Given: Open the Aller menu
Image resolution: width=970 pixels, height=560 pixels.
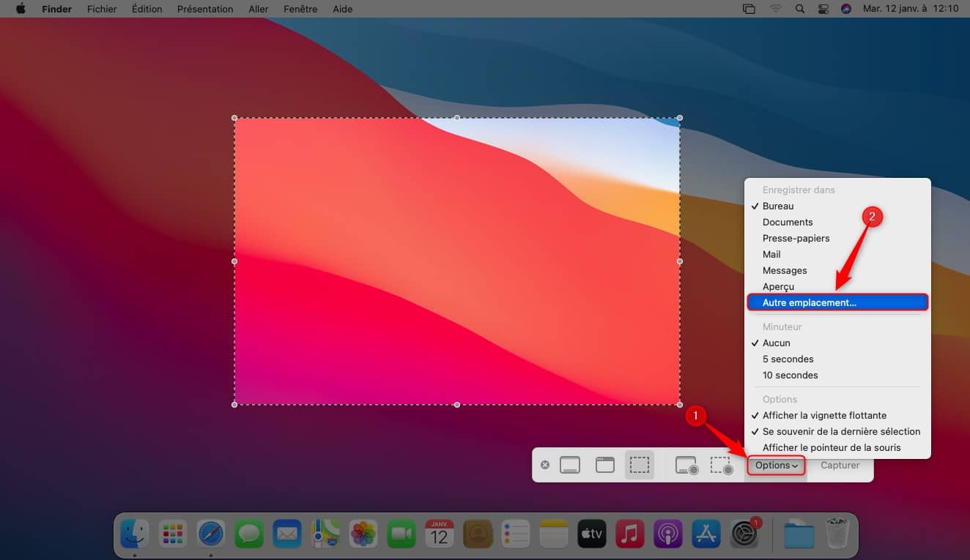Looking at the screenshot, I should 258,9.
